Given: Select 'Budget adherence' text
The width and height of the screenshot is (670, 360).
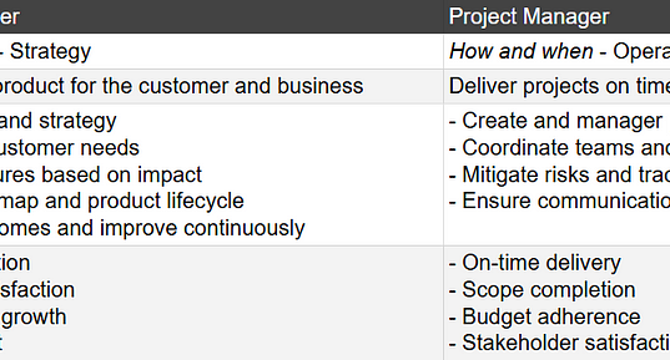Looking at the screenshot, I should tap(545, 317).
